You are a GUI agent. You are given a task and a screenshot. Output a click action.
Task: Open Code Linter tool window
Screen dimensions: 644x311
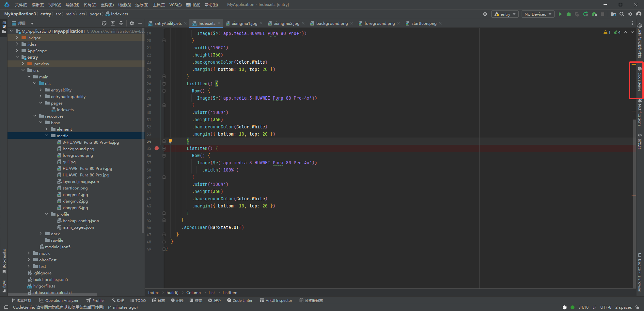pos(240,301)
